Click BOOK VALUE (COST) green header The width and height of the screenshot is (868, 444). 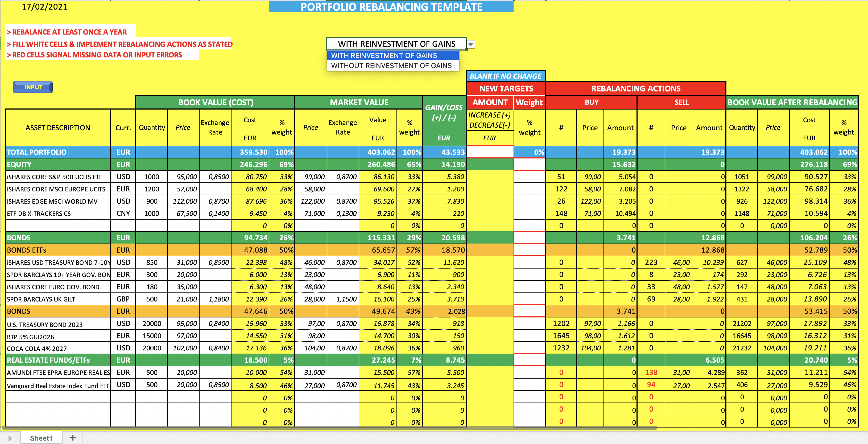[x=216, y=102]
